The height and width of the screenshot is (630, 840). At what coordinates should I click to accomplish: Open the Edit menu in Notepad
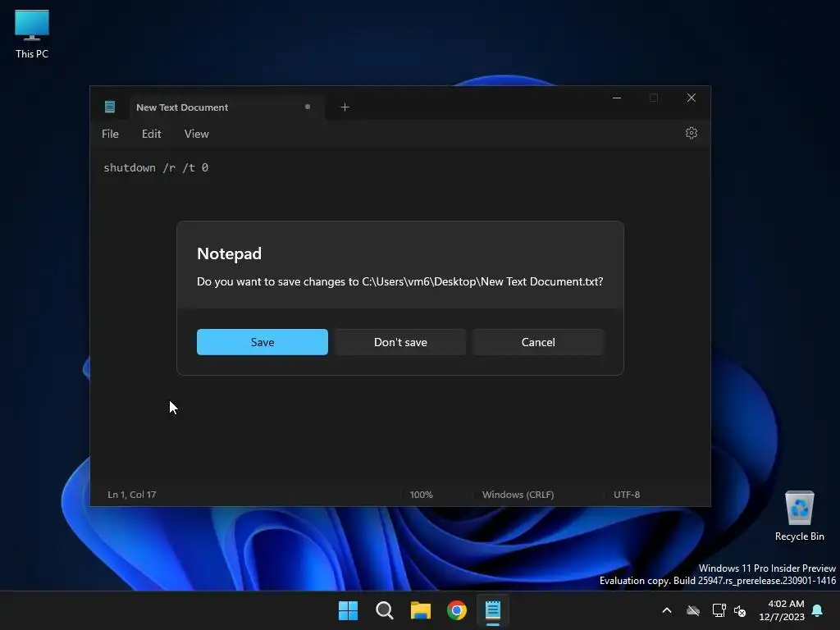coord(151,134)
